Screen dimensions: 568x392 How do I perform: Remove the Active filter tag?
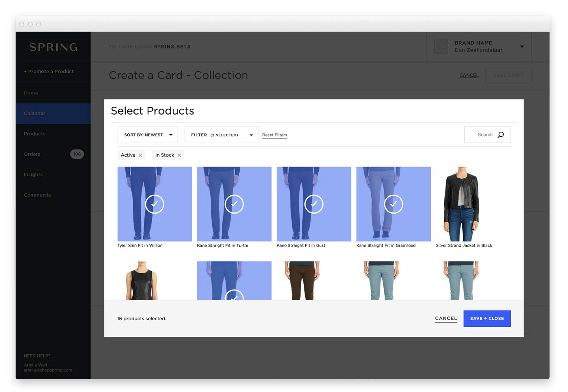pos(140,155)
